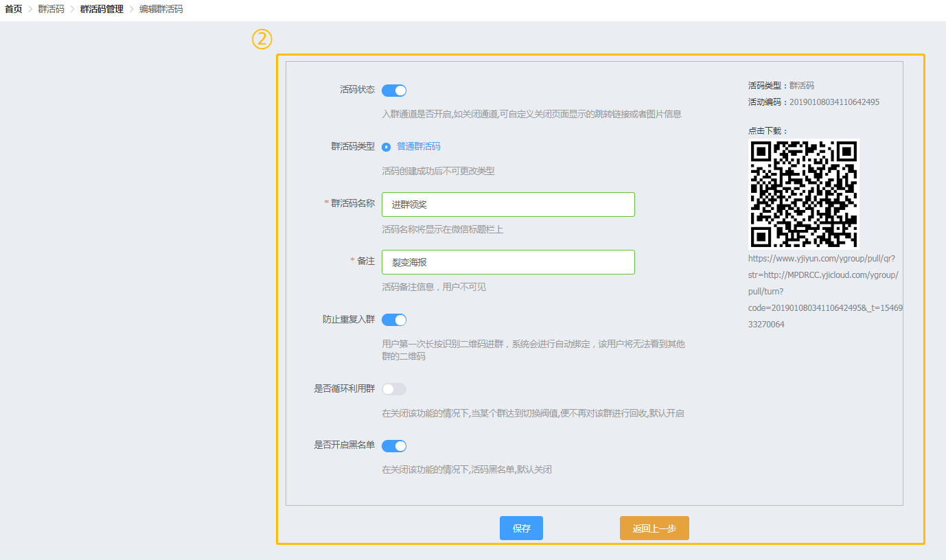Toggle the 活码状态 switch
The image size is (946, 560).
pos(394,91)
